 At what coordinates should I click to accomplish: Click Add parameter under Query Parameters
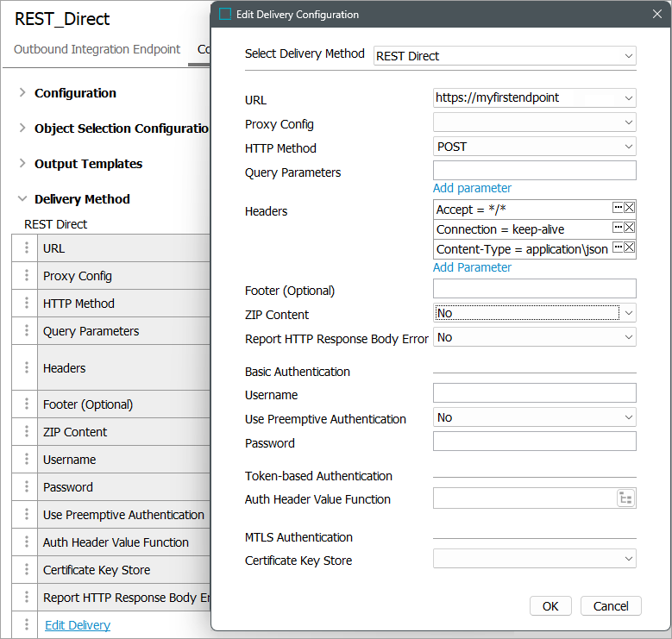pos(472,188)
